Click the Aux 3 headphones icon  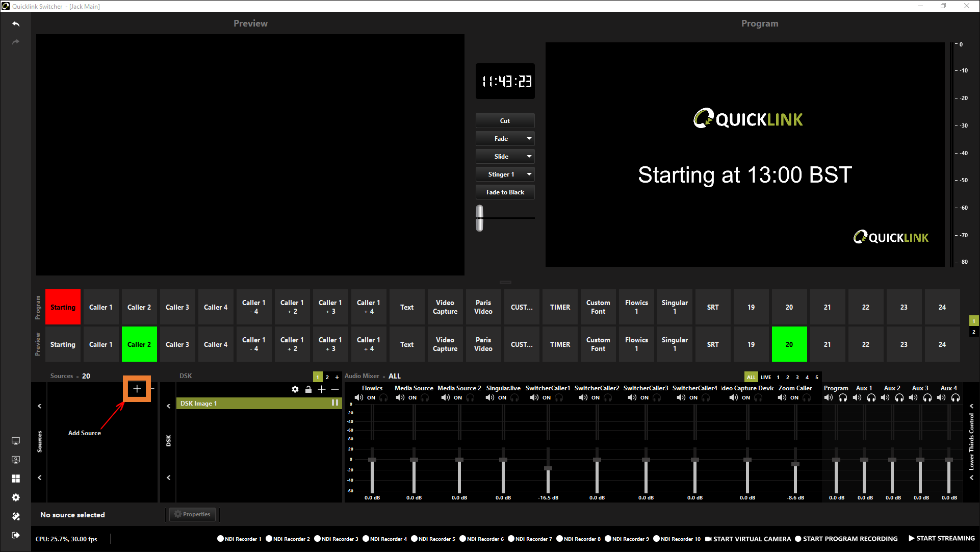(927, 397)
